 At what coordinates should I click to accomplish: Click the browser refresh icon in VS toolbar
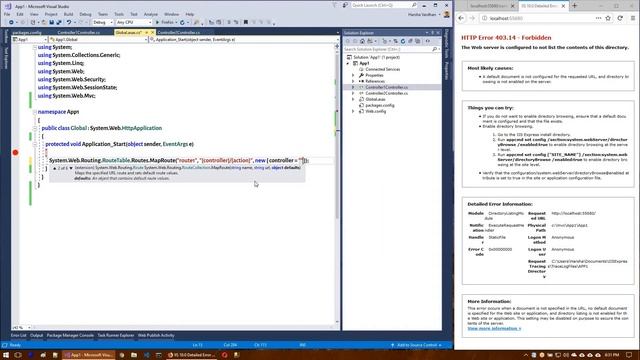(x=182, y=22)
